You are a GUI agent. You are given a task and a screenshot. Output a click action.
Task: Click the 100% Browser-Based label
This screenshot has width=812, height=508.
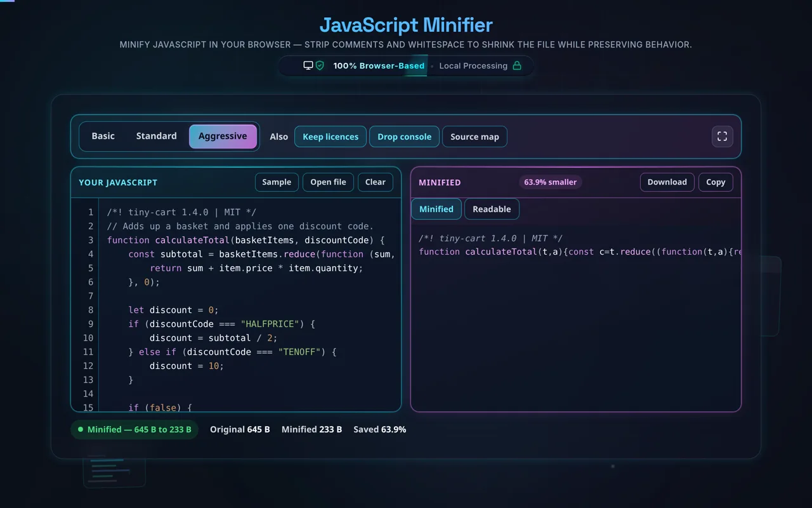tap(379, 66)
